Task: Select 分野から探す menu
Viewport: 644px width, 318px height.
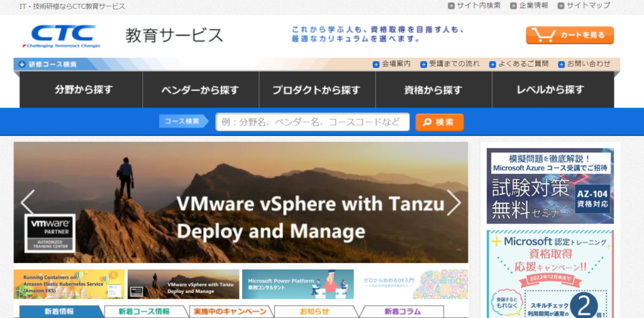Action: click(x=81, y=89)
